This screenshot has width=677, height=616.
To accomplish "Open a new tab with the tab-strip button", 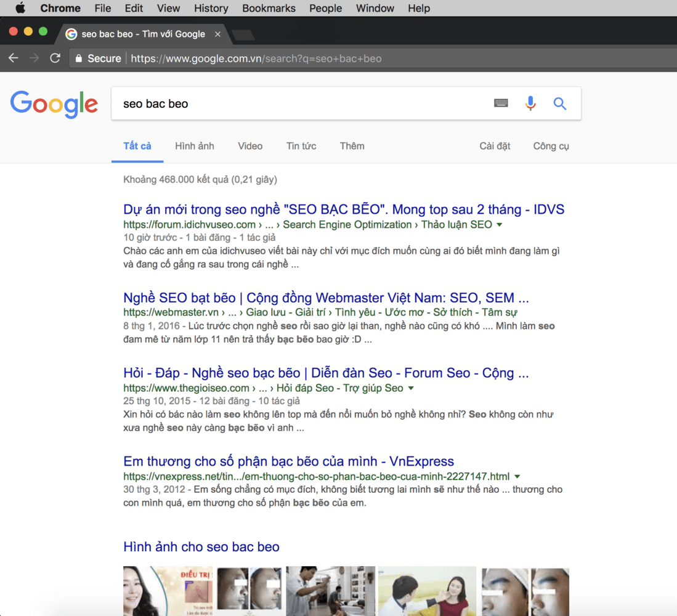I will point(243,35).
